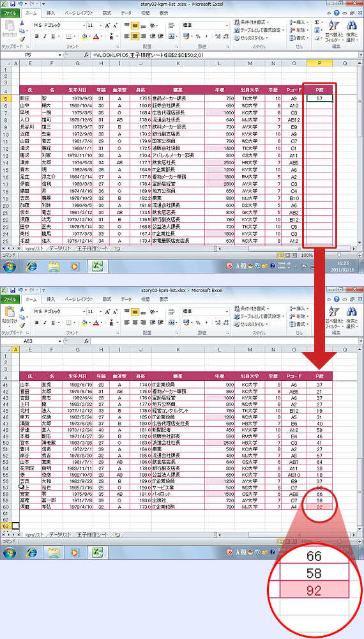Viewport: 364px width, 639px height.
Task: Toggle Italic in the Excel window showing cell P5
Action: point(45,36)
